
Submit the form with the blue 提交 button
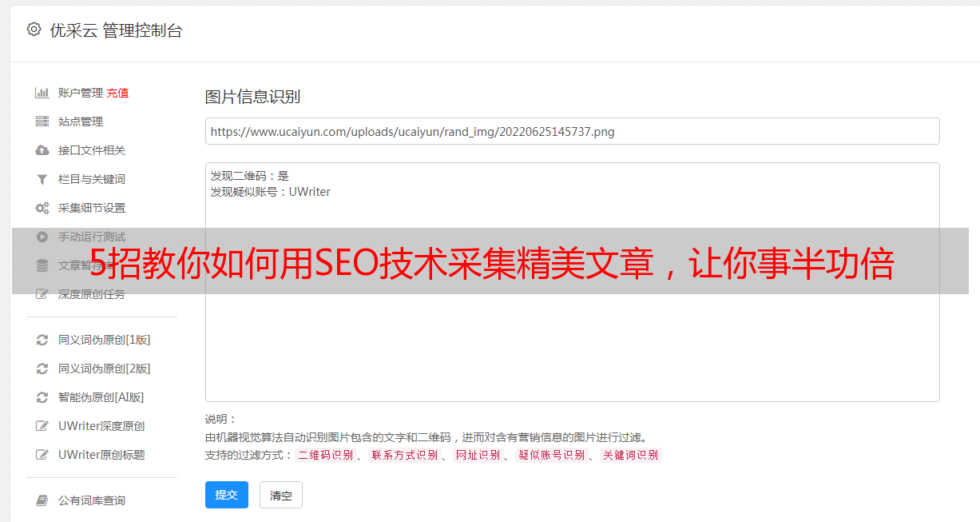tap(227, 495)
